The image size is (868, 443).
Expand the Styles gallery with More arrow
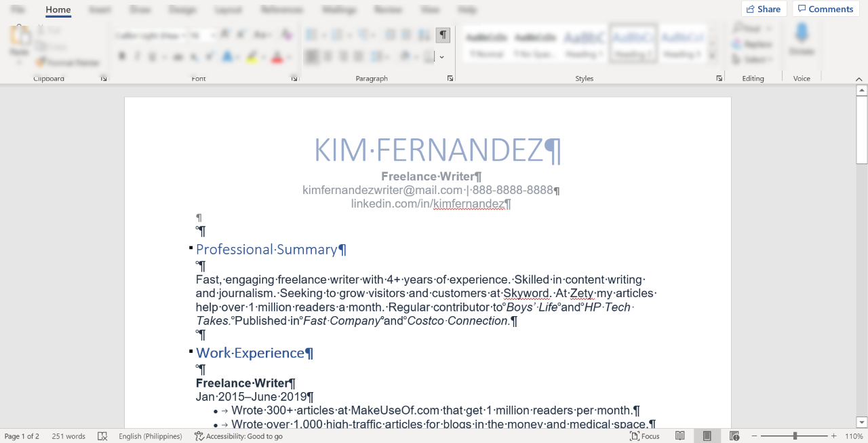[x=712, y=56]
